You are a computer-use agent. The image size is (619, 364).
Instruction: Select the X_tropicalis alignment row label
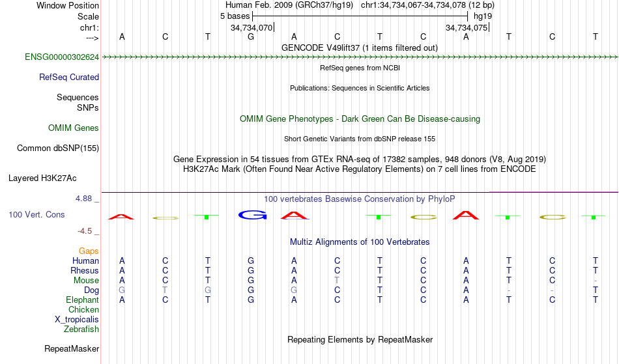click(77, 320)
